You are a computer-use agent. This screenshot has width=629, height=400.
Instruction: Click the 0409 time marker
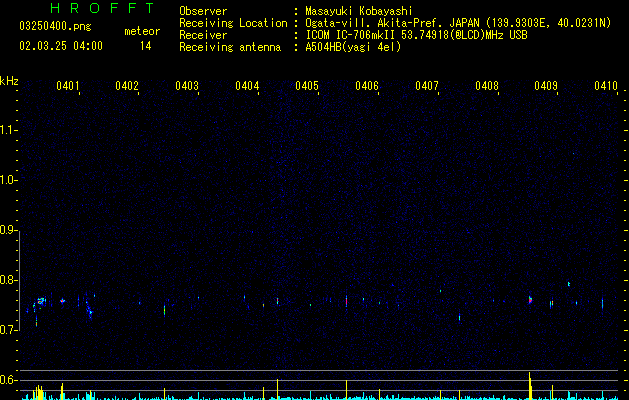[x=546, y=85]
